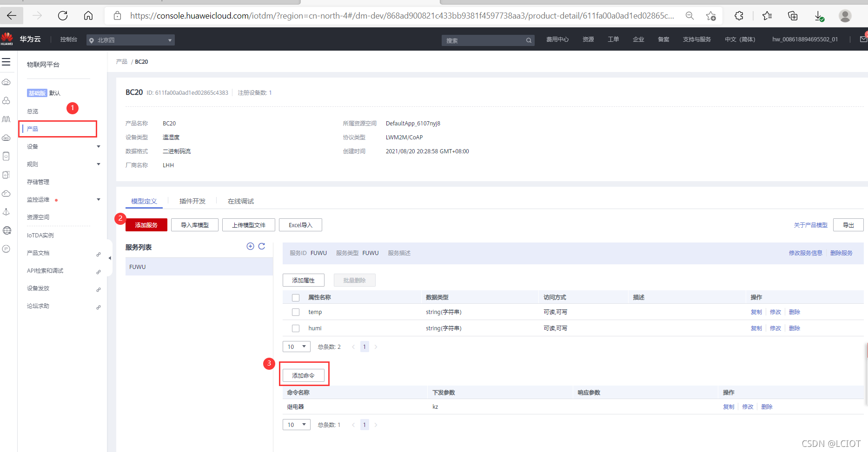Open 控制台 in top bar
868x452 pixels.
point(68,39)
